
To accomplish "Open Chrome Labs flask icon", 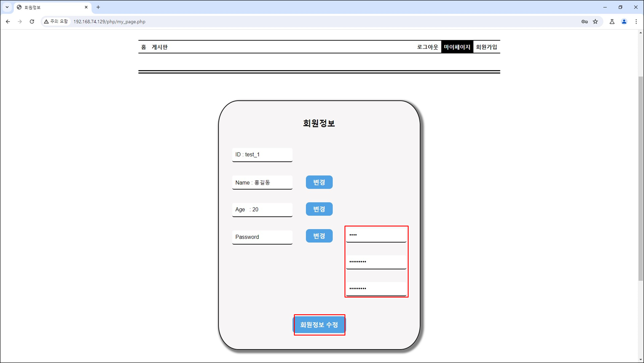I will [612, 21].
